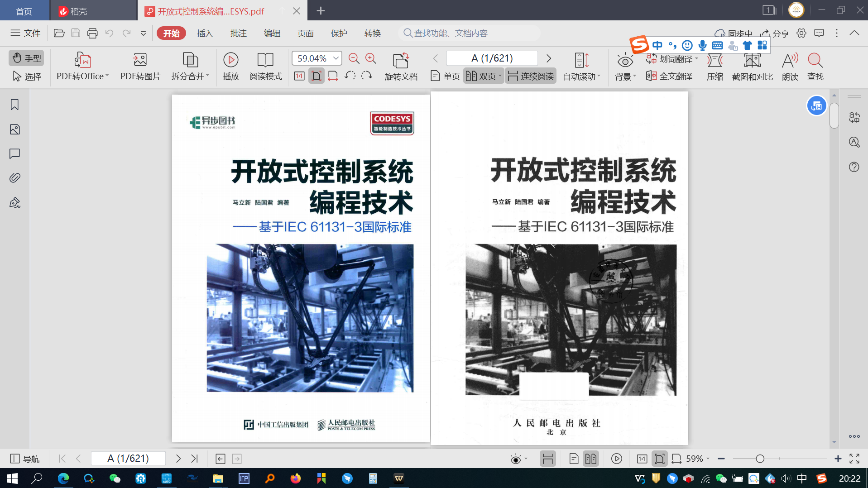Open the zoom percentage 59.04% combo box
868x488 pixels.
(x=317, y=58)
